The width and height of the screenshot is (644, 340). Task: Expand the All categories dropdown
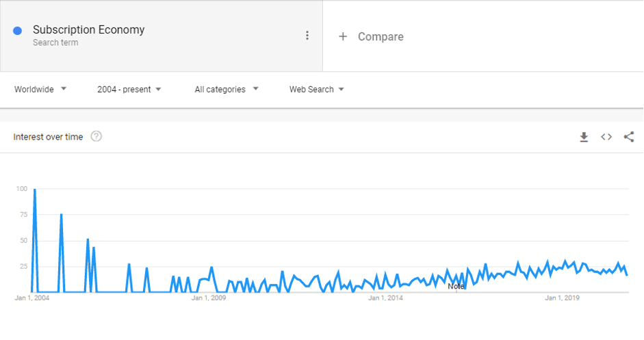point(227,90)
